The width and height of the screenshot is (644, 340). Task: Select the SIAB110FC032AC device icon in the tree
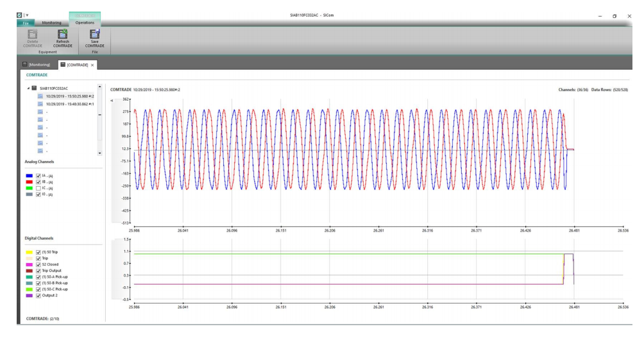point(35,89)
